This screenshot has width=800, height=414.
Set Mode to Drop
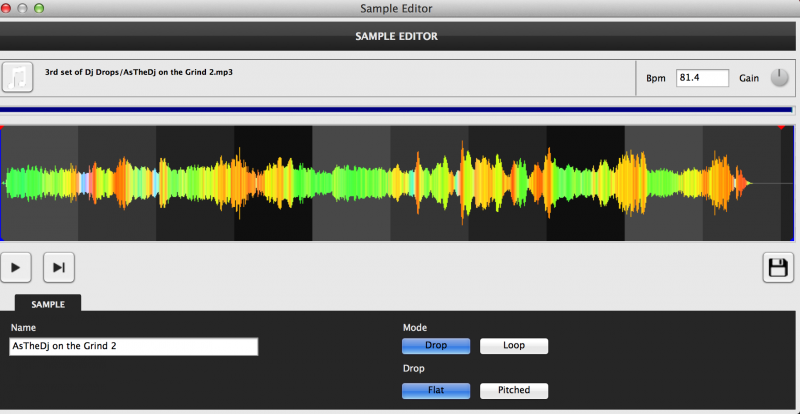435,346
